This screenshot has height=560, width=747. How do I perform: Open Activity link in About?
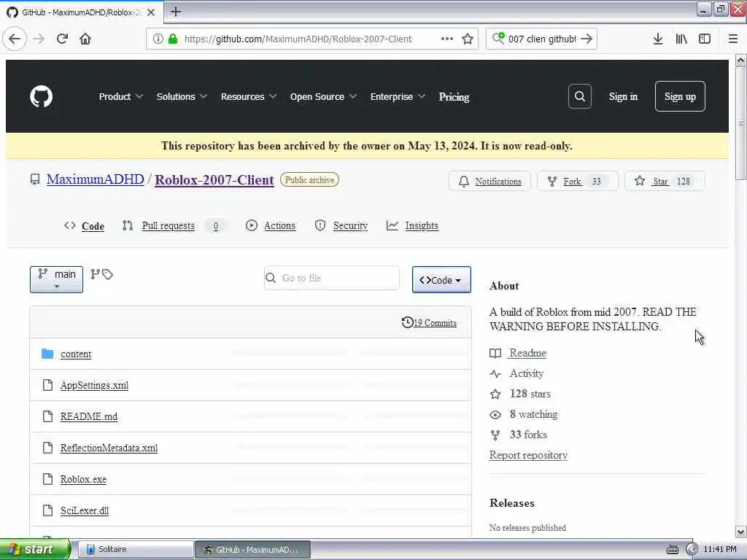[527, 373]
